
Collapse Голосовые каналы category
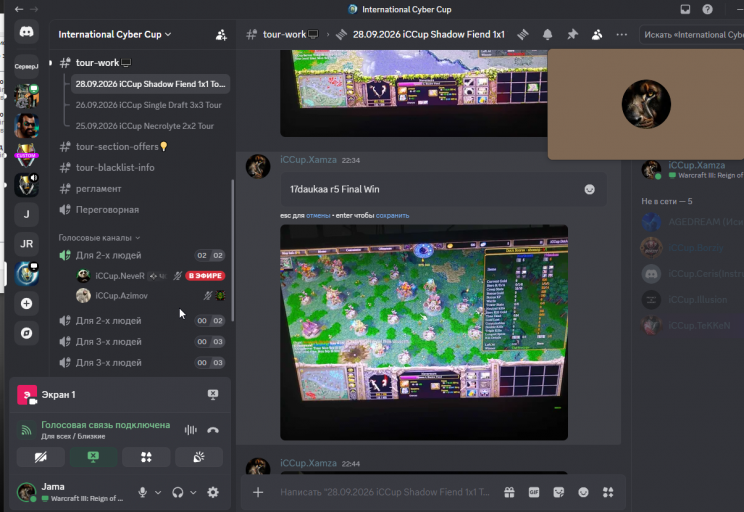click(x=99, y=237)
